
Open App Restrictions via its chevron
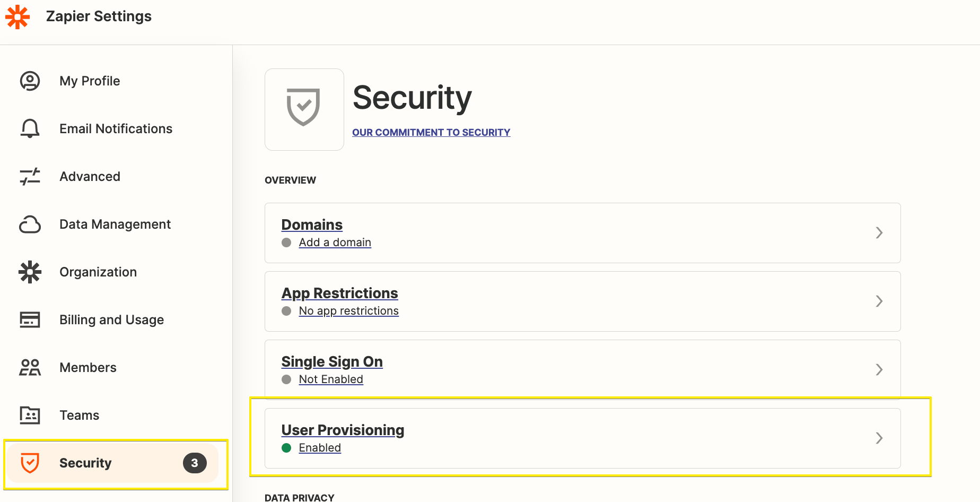pyautogui.click(x=879, y=301)
